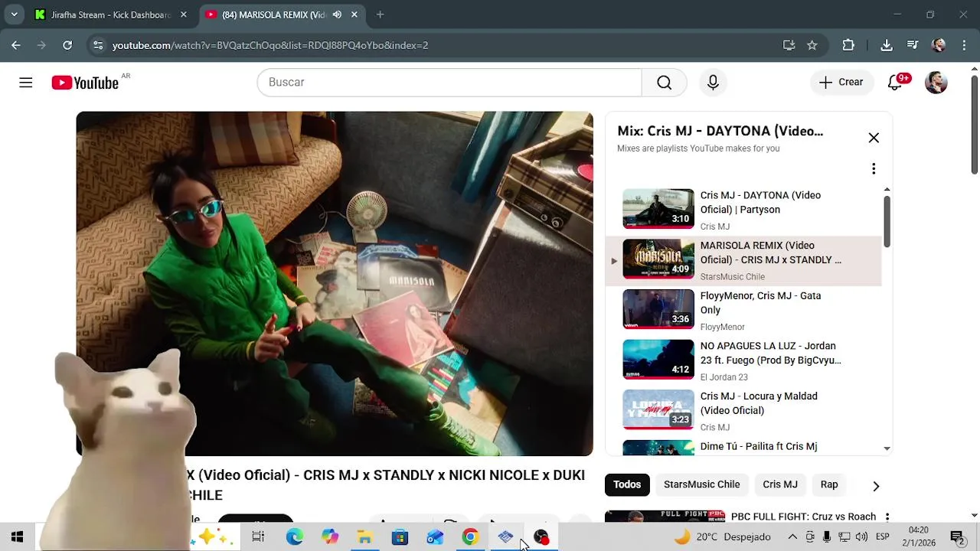Open a new Chrome tab

coord(380,15)
